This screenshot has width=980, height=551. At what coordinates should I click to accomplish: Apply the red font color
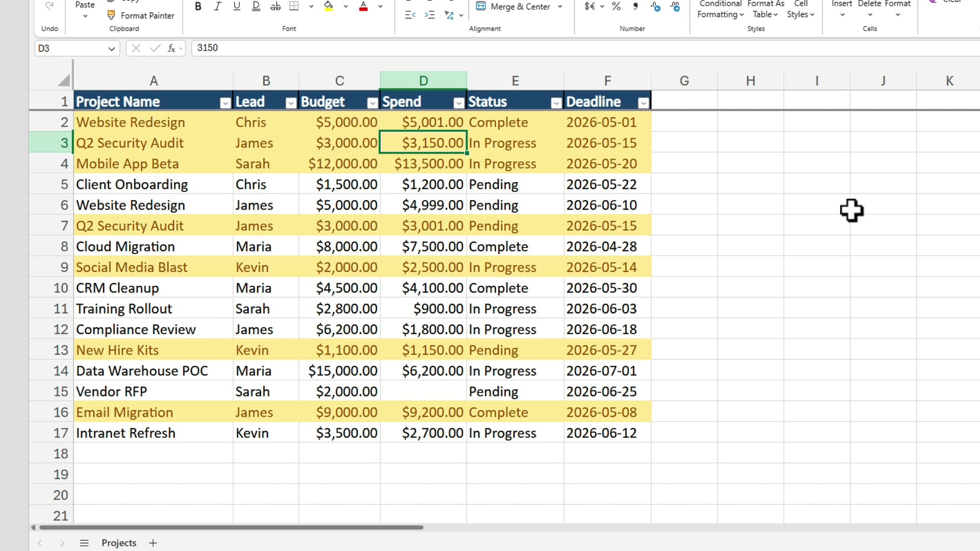(x=363, y=7)
